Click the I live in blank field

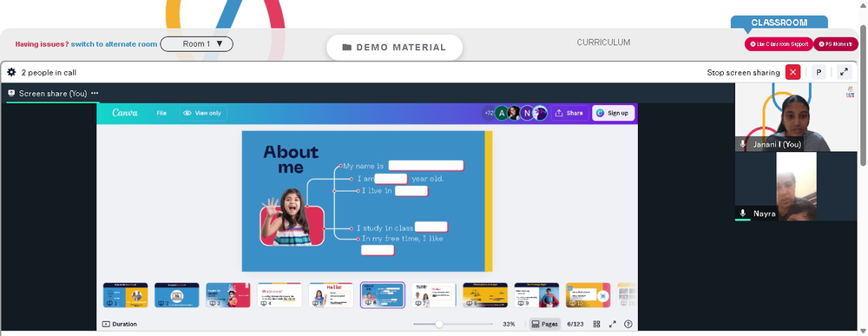(411, 191)
